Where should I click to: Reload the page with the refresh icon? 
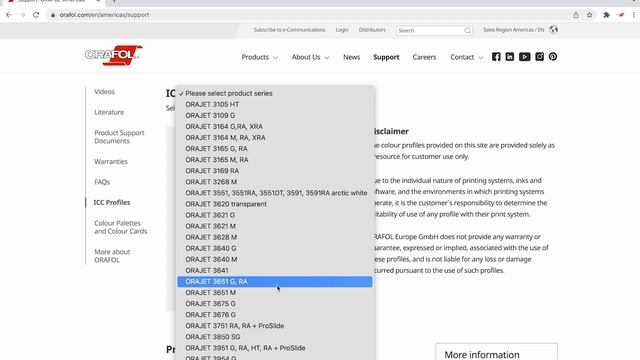tap(36, 15)
